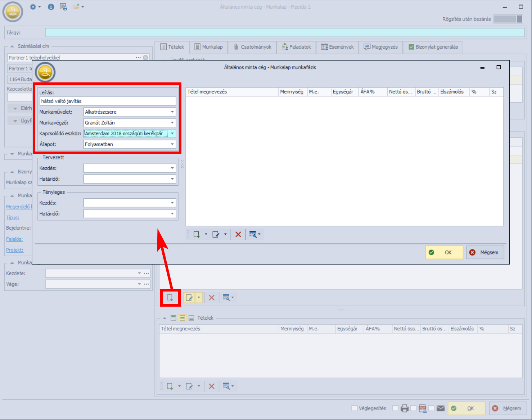Open the Munkaművelet dropdown
532x420 pixels.
(172, 112)
